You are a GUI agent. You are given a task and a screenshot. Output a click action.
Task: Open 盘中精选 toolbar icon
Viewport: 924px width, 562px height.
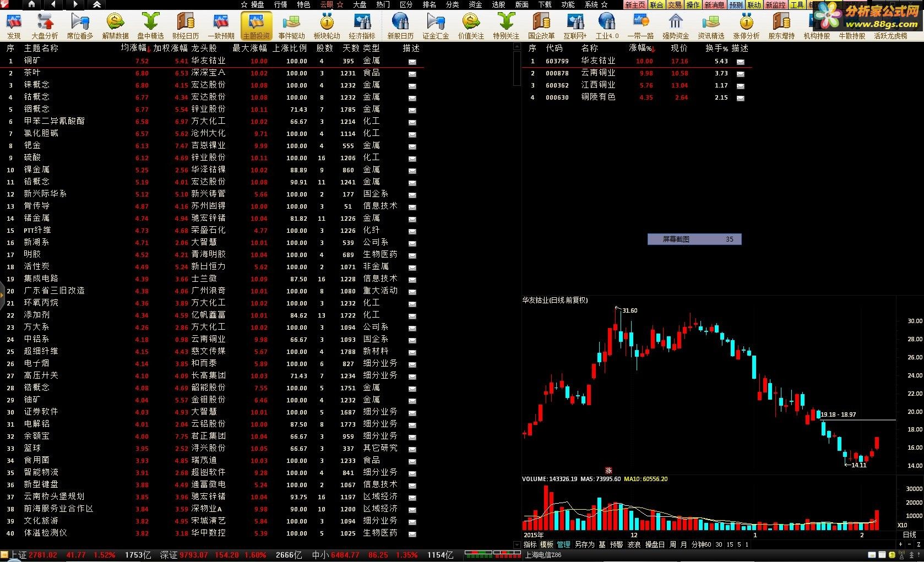coord(150,26)
